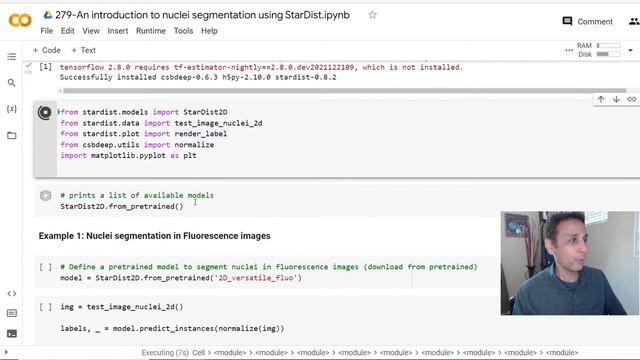Click the presenter webcam video thumbnail
The image size is (640, 360).
(570, 263)
